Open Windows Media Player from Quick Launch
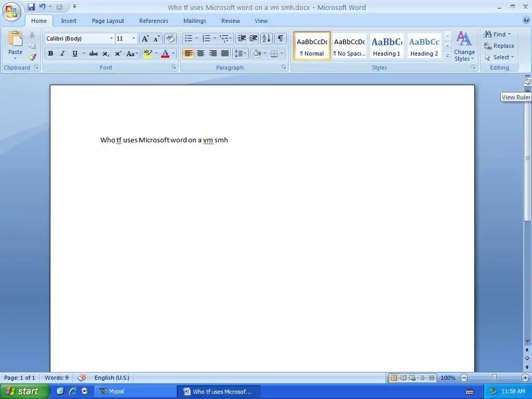Viewport: 532px width, 399px height. [x=85, y=391]
